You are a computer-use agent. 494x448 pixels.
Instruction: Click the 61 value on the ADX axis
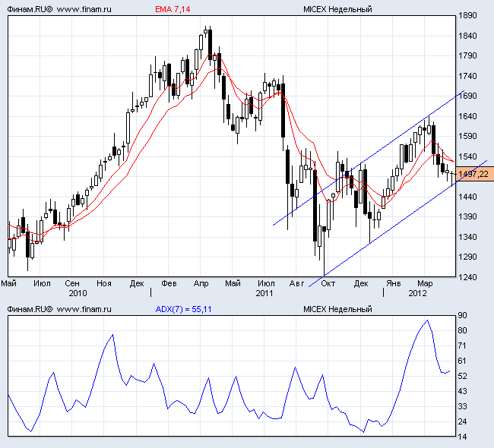tap(462, 361)
